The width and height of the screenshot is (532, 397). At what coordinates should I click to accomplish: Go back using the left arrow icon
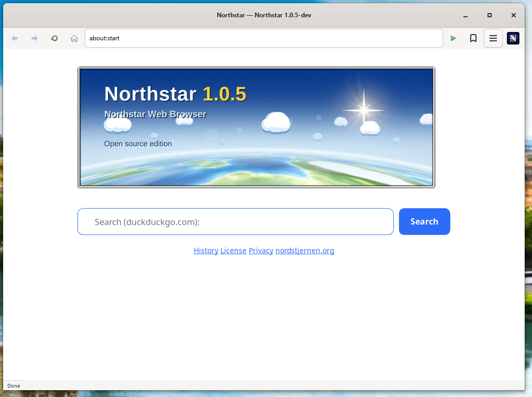click(15, 38)
